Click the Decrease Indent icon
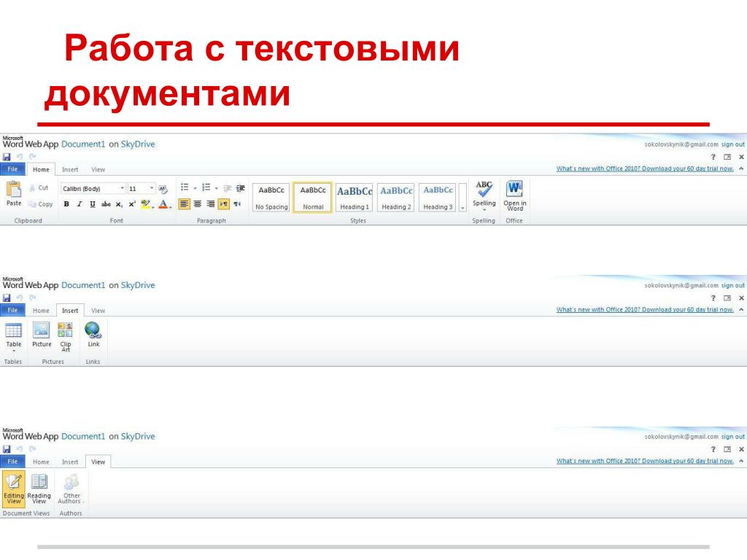Screen dimensions: 747x560 pos(228,188)
